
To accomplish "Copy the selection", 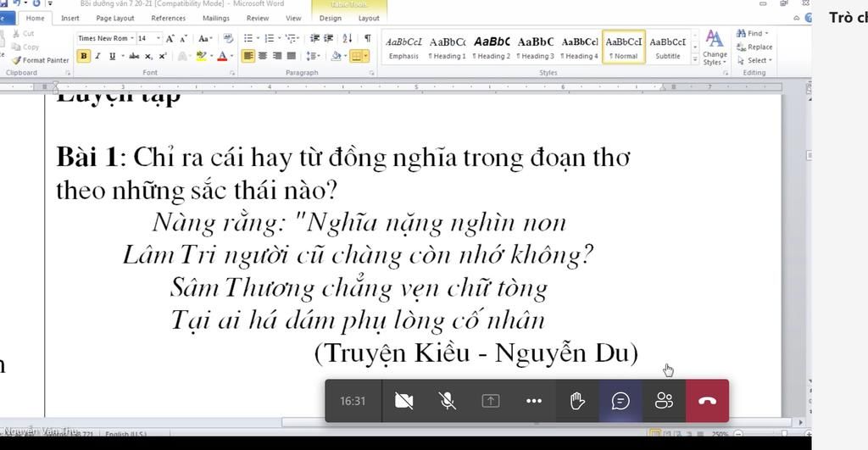I will click(25, 47).
